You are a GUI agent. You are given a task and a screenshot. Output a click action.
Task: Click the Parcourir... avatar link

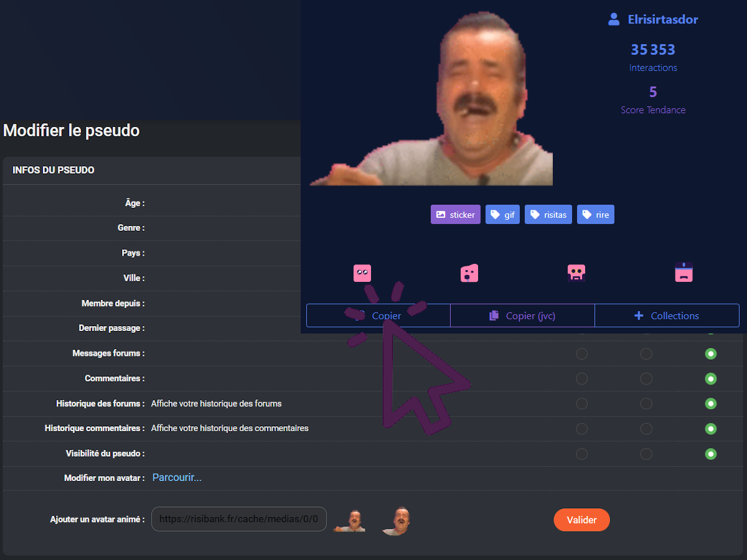[x=177, y=478]
